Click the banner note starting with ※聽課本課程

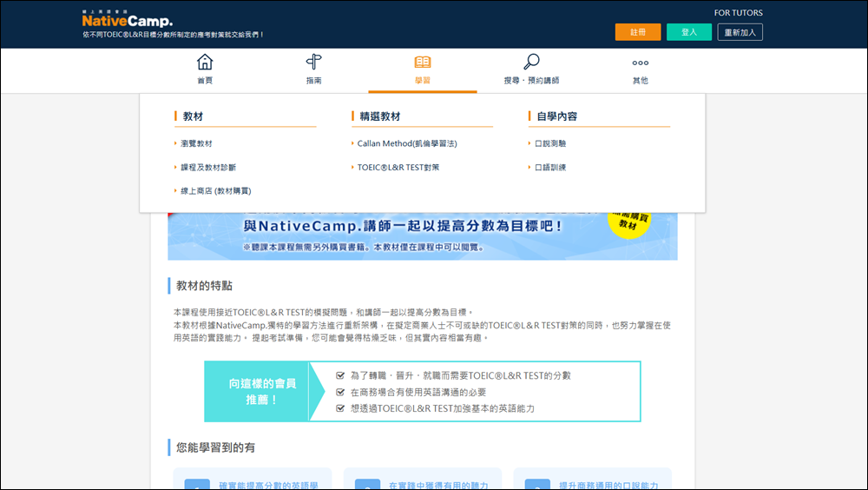pyautogui.click(x=364, y=248)
